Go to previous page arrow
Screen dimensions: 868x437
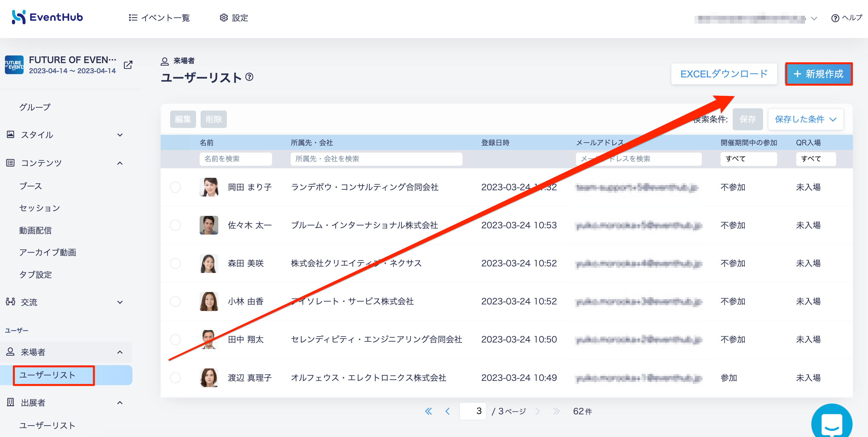pyautogui.click(x=447, y=411)
